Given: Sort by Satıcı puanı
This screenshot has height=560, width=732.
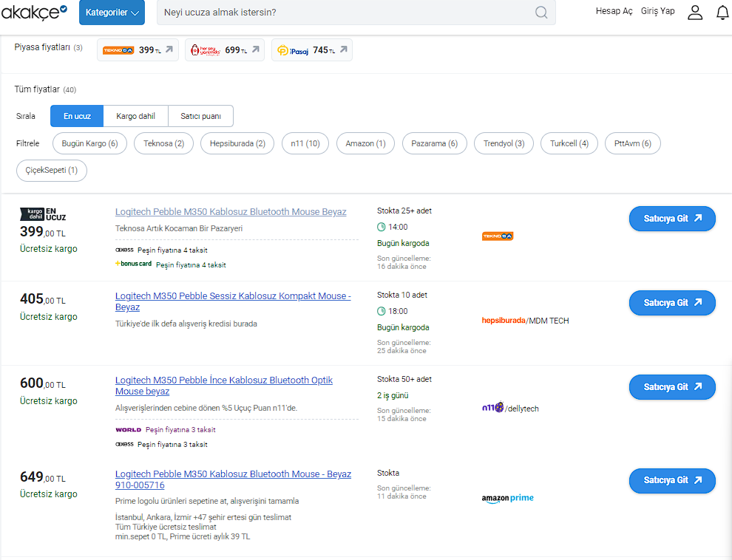Looking at the screenshot, I should pos(200,116).
